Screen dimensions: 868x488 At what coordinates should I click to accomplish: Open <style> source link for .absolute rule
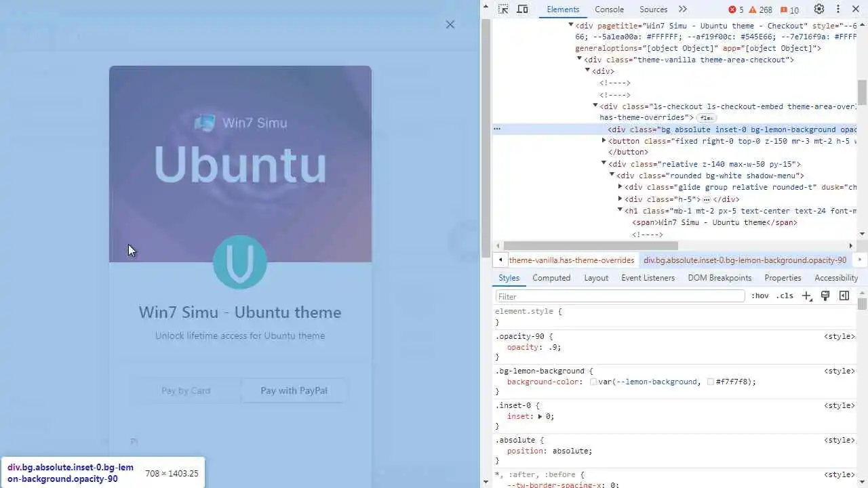pos(839,440)
